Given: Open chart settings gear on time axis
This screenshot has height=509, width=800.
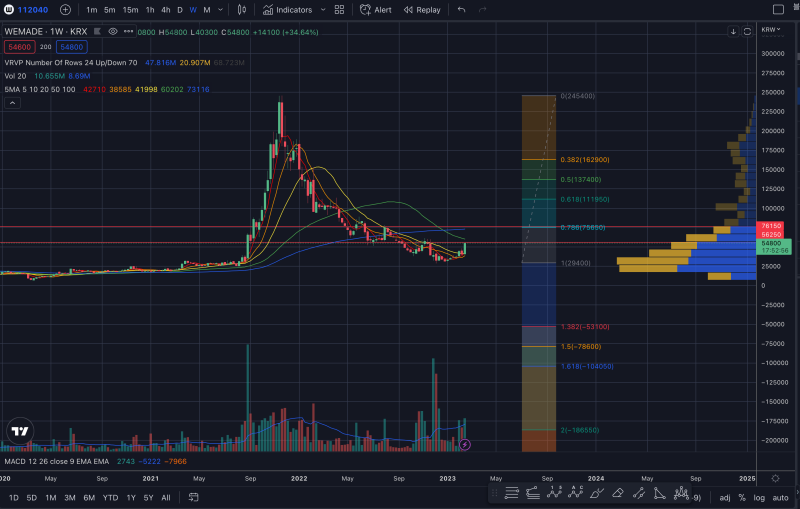Looking at the screenshot, I should [776, 478].
